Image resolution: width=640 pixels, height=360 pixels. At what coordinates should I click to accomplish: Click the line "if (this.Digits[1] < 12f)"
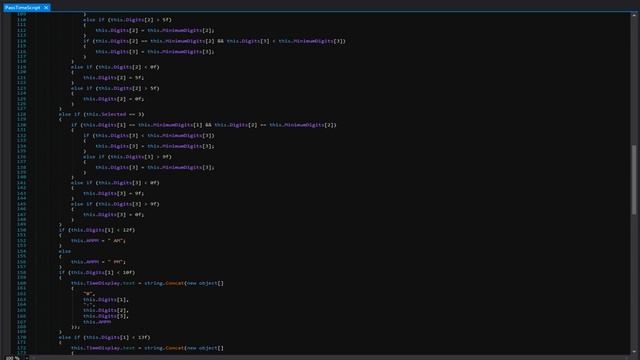[x=97, y=230]
